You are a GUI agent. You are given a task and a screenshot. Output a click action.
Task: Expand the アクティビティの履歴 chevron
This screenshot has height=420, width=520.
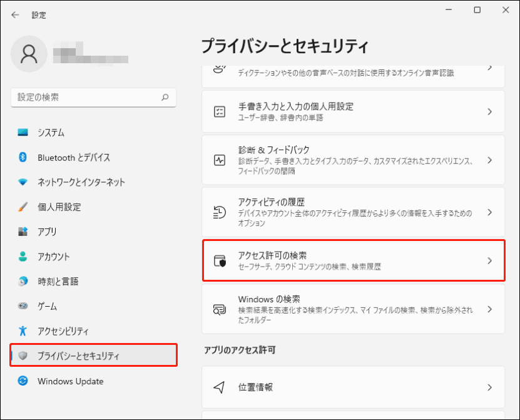[489, 212]
